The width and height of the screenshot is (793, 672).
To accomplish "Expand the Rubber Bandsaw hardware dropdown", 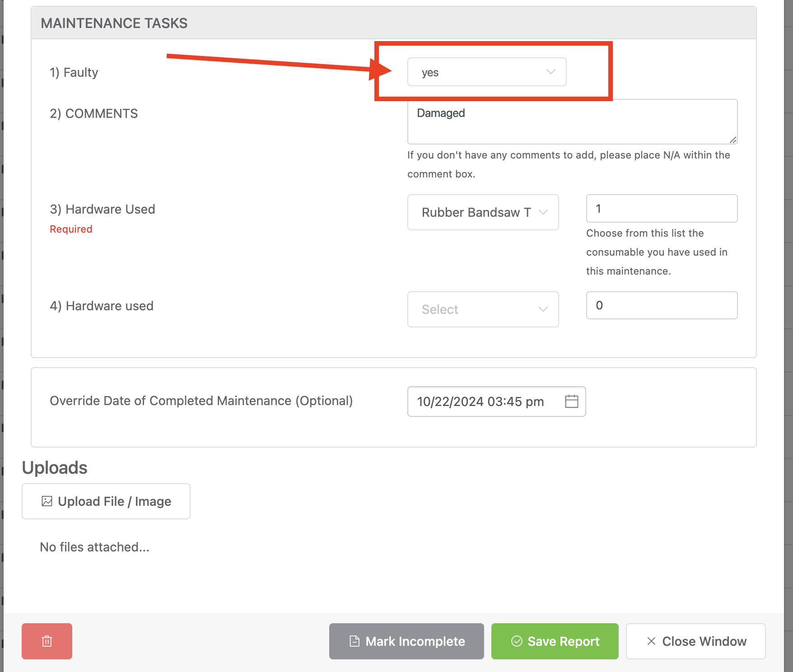I will click(x=483, y=212).
